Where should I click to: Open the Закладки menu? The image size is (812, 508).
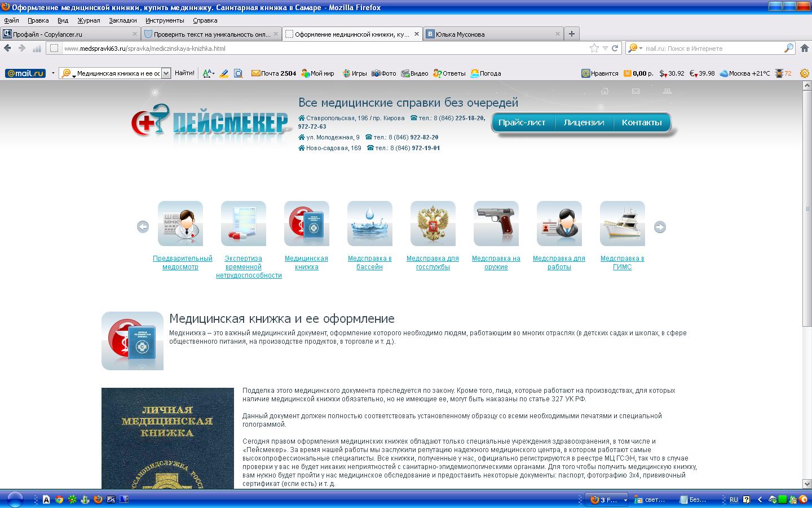click(x=123, y=20)
